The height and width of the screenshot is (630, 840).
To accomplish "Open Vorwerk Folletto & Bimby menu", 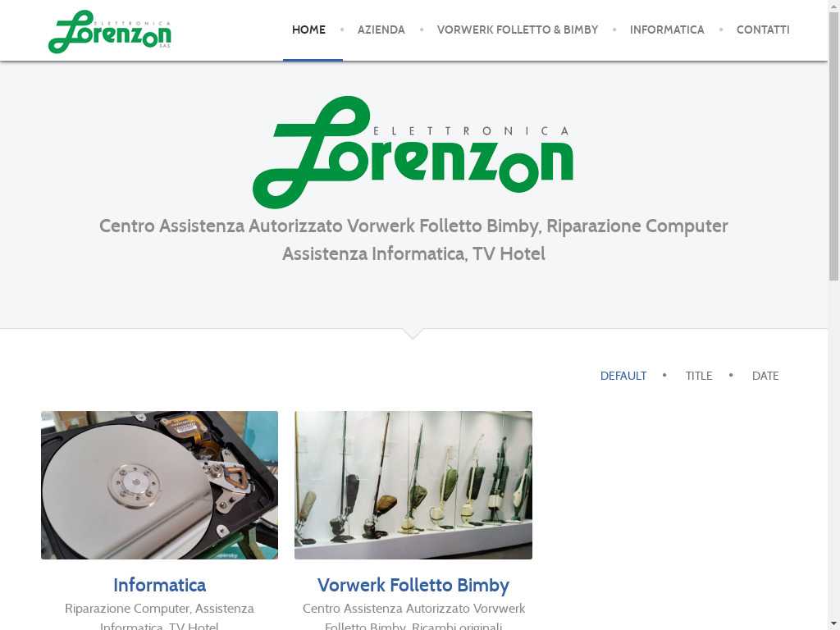I will pyautogui.click(x=518, y=30).
